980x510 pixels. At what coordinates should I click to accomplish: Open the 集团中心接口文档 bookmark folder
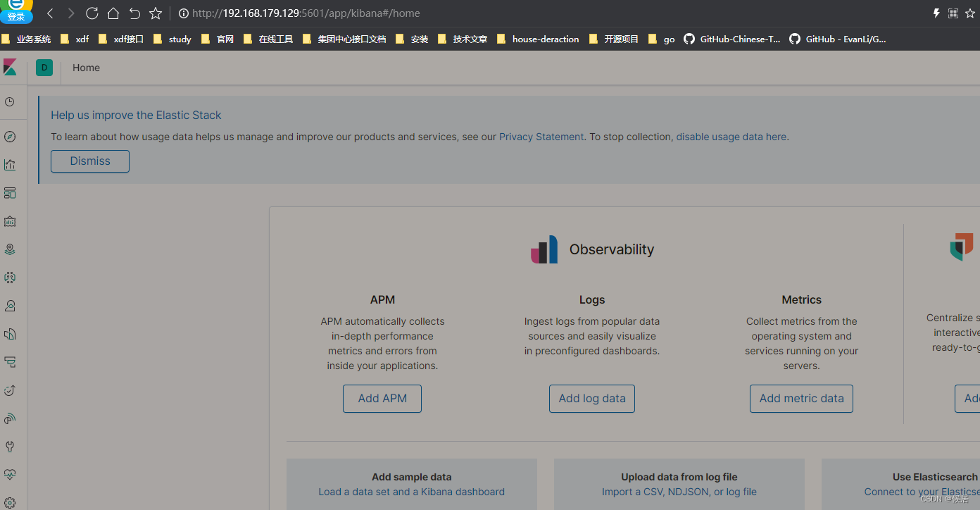click(344, 39)
